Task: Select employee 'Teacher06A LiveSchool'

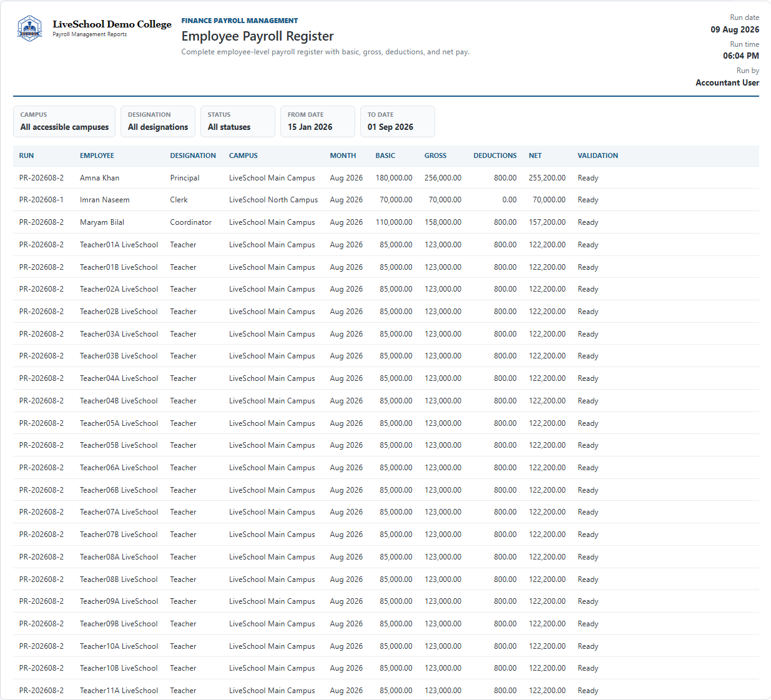Action: click(119, 468)
